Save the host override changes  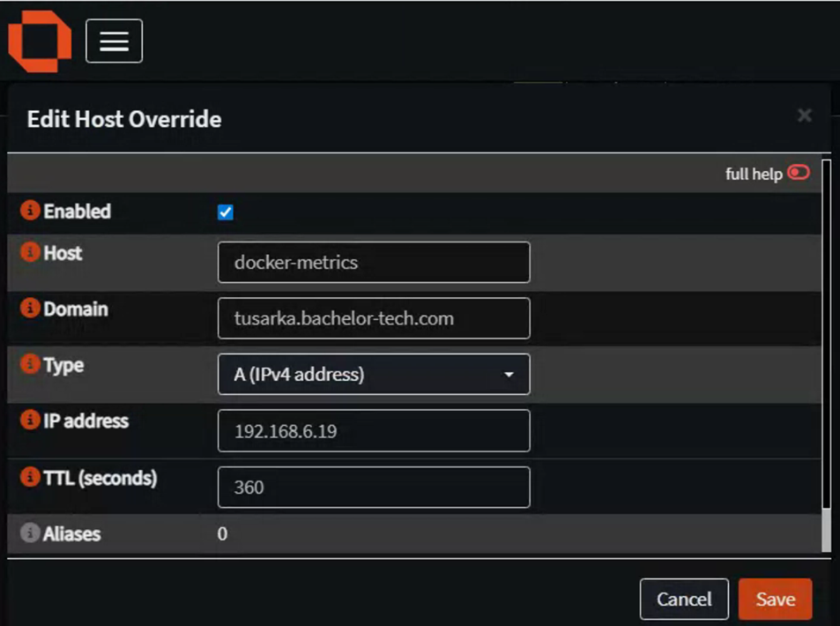775,600
